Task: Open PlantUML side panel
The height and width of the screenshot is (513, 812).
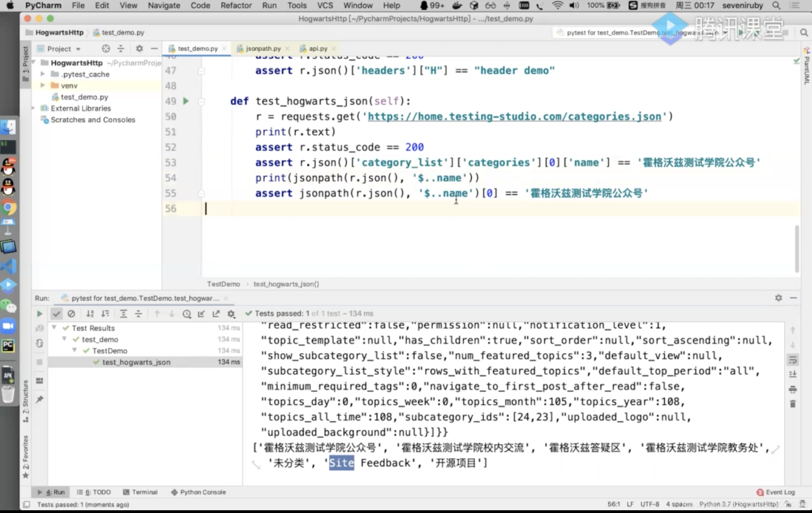Action: pos(806,66)
